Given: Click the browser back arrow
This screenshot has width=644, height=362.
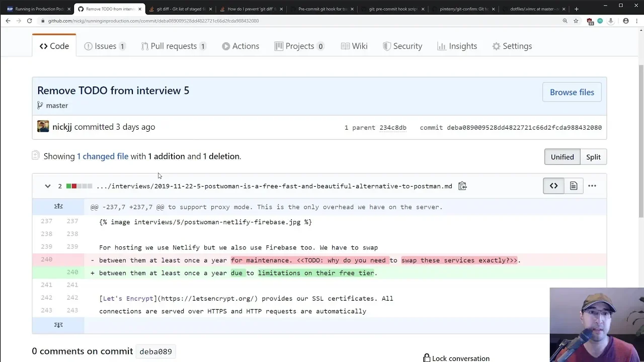Looking at the screenshot, I should [8, 21].
